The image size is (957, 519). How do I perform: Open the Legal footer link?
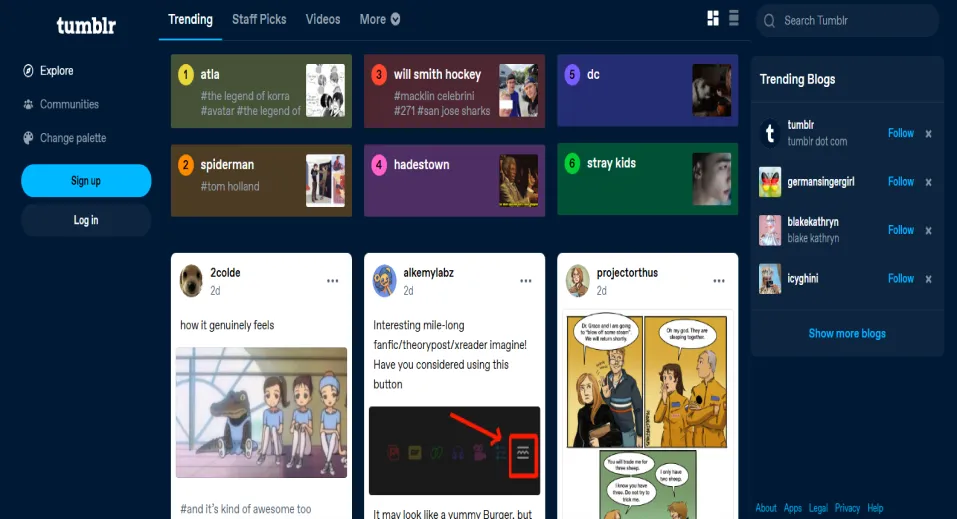click(x=818, y=508)
